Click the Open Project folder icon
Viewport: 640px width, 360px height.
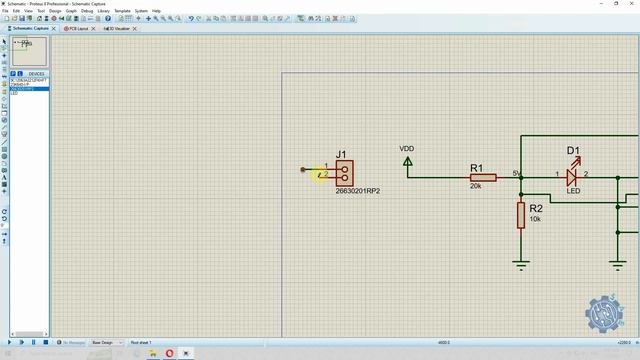[x=15, y=19]
